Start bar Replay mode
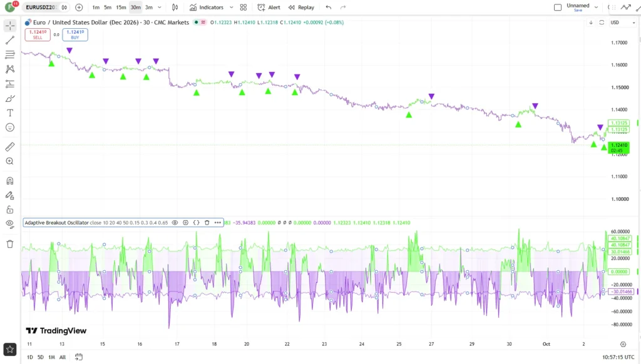 [x=301, y=8]
